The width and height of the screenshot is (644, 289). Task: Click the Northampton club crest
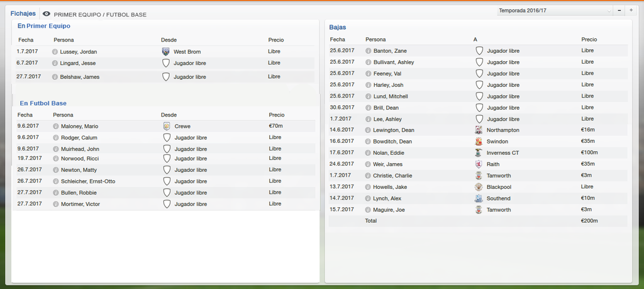479,130
